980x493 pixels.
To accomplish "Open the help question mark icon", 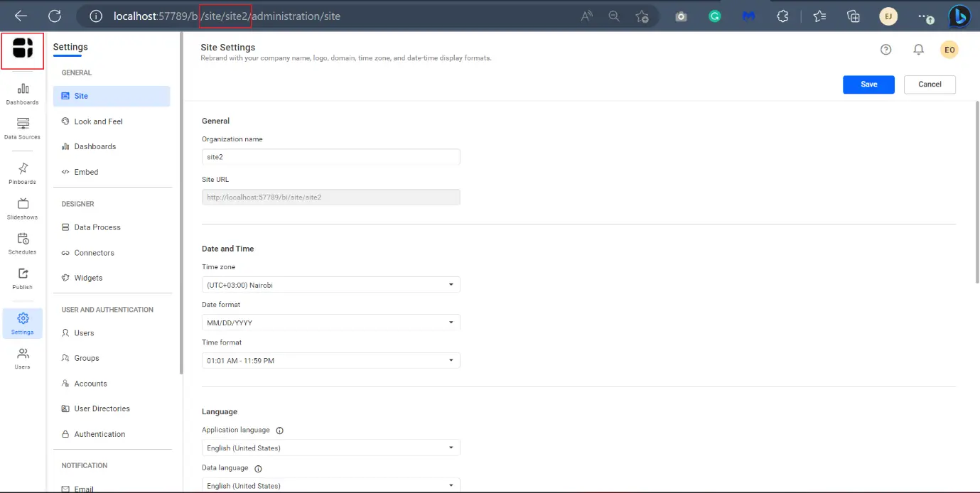I will 885,49.
